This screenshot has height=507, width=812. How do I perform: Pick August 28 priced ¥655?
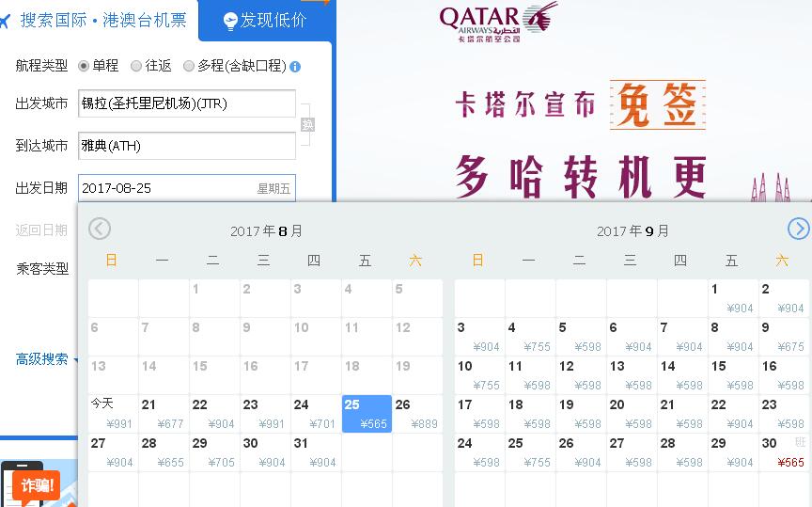tap(164, 452)
